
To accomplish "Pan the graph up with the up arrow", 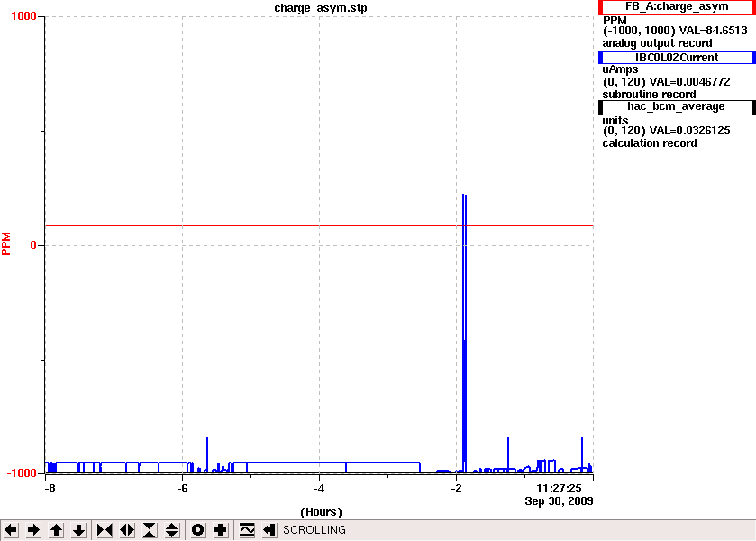I will pos(57,530).
